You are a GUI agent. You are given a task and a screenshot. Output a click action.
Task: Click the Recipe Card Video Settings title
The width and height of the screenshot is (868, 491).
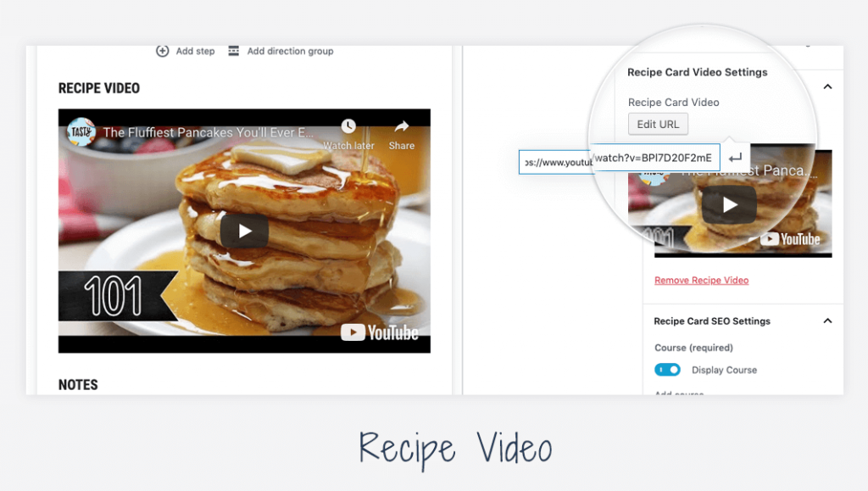click(698, 72)
